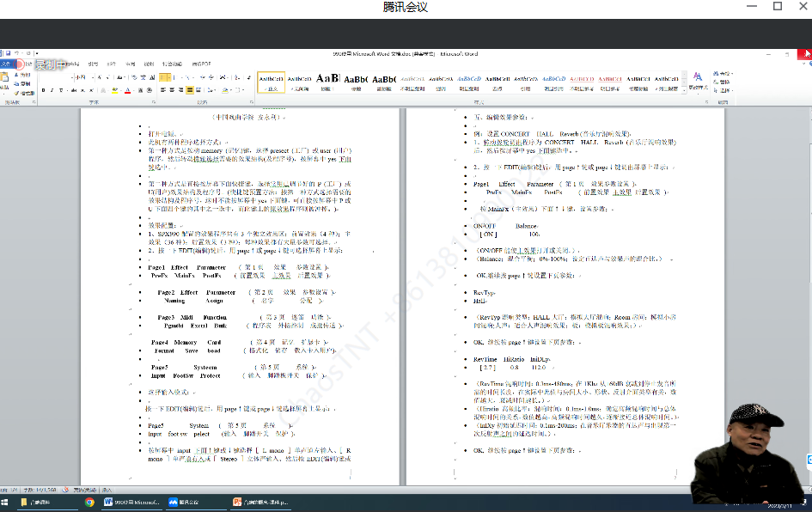The height and width of the screenshot is (512, 812).
Task: Click the text highlight color icon
Action: coord(114,90)
